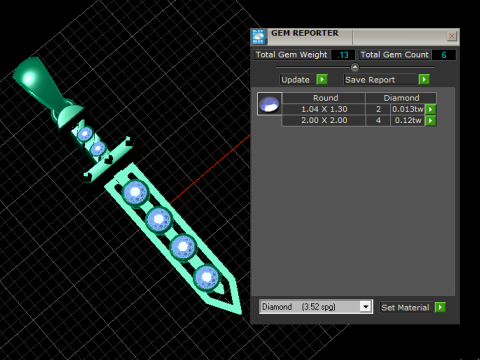This screenshot has height=360, width=480.
Task: Select the sword crossguard in the viewport
Action: pyautogui.click(x=108, y=160)
